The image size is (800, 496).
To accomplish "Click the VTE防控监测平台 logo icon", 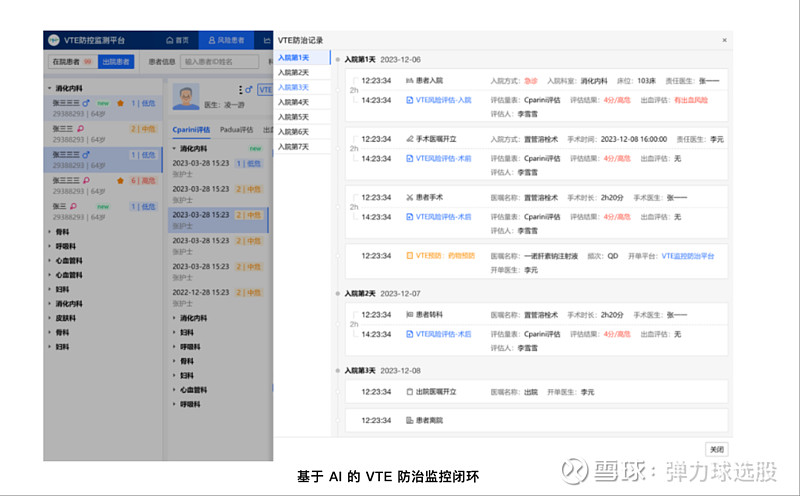I will click(53, 40).
